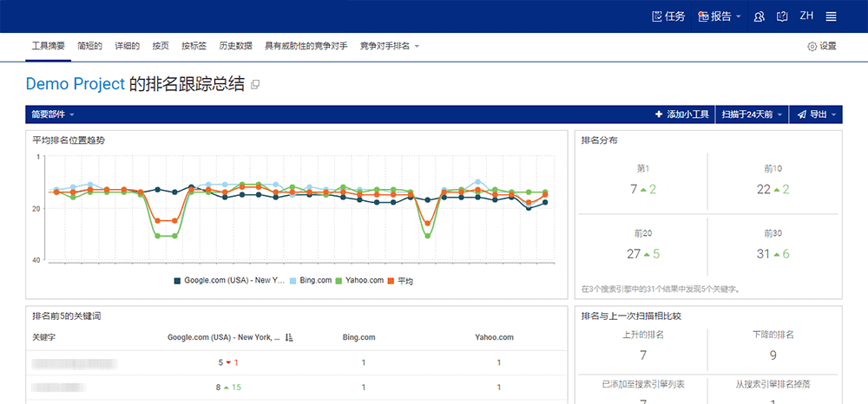Open the 导出 export dropdown
868x404 pixels.
815,114
